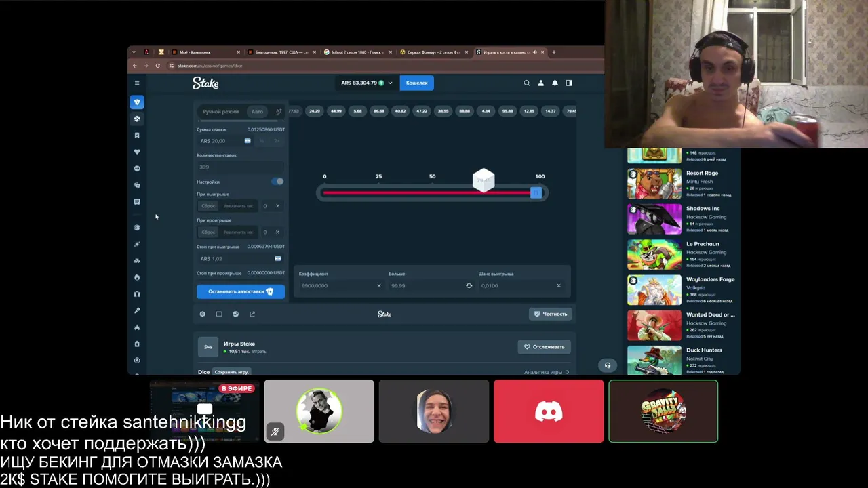
Task: Switch to the Сериал Фоллаут browser tab
Action: (x=434, y=52)
